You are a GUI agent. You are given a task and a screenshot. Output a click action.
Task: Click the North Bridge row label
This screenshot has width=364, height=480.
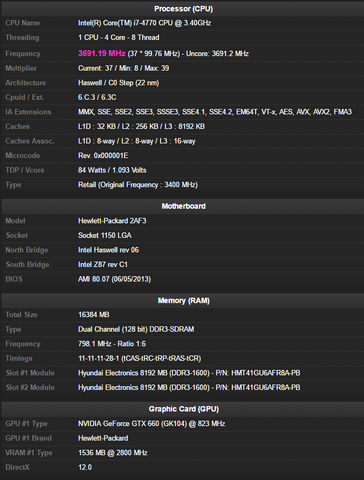(x=27, y=250)
